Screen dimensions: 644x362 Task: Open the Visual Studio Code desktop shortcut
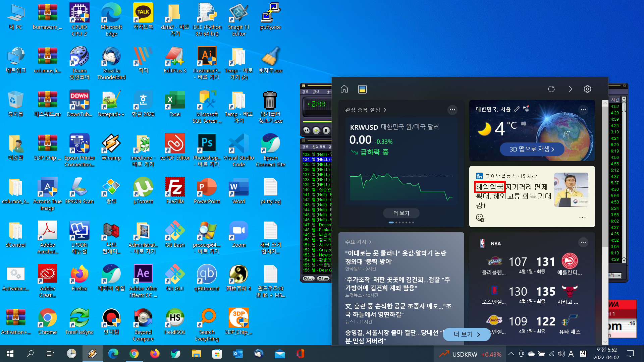[239, 150]
